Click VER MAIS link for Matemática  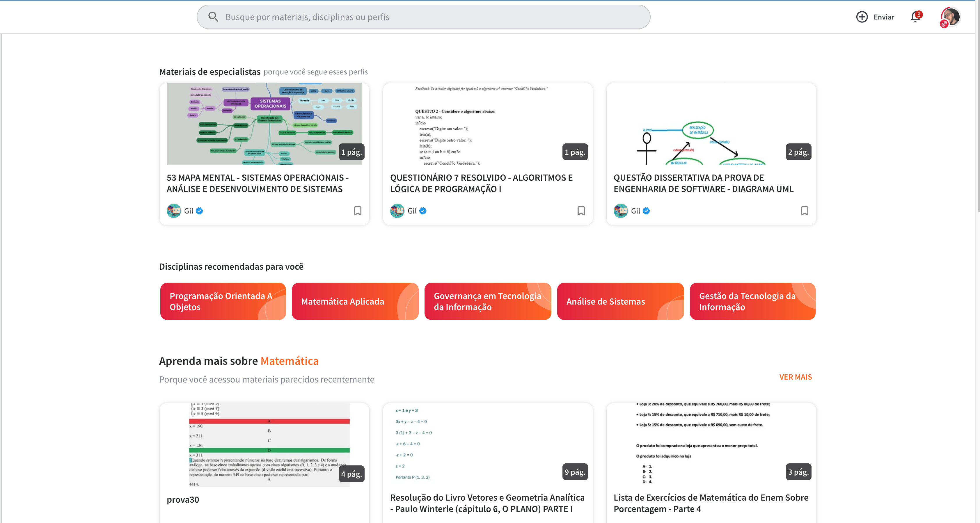[796, 377]
